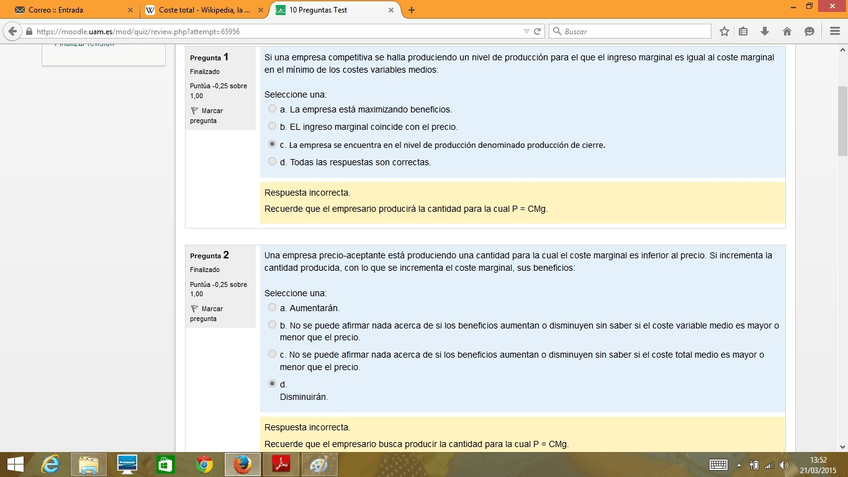848x477 pixels.
Task: Click the scrollbar up arrow
Action: (x=843, y=50)
